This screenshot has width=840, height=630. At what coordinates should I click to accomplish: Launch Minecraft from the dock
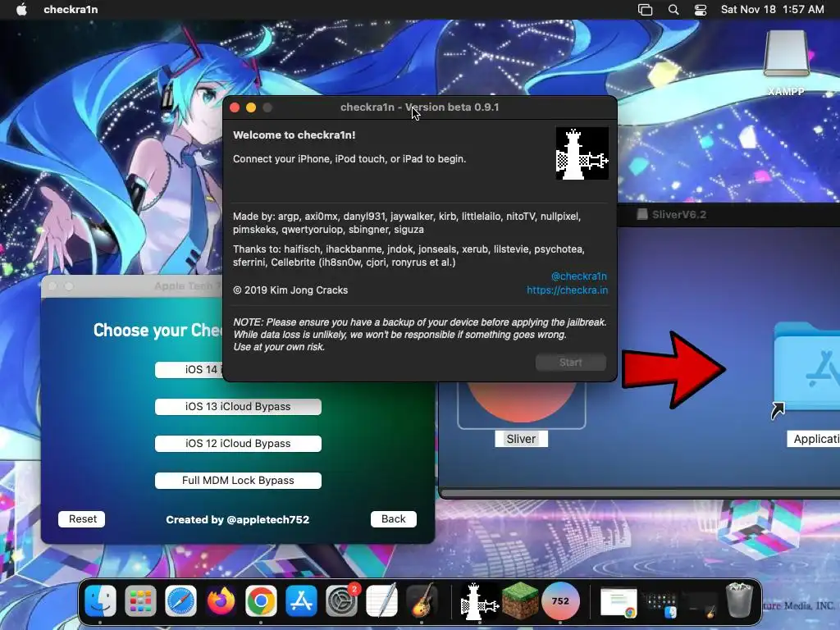coord(519,600)
